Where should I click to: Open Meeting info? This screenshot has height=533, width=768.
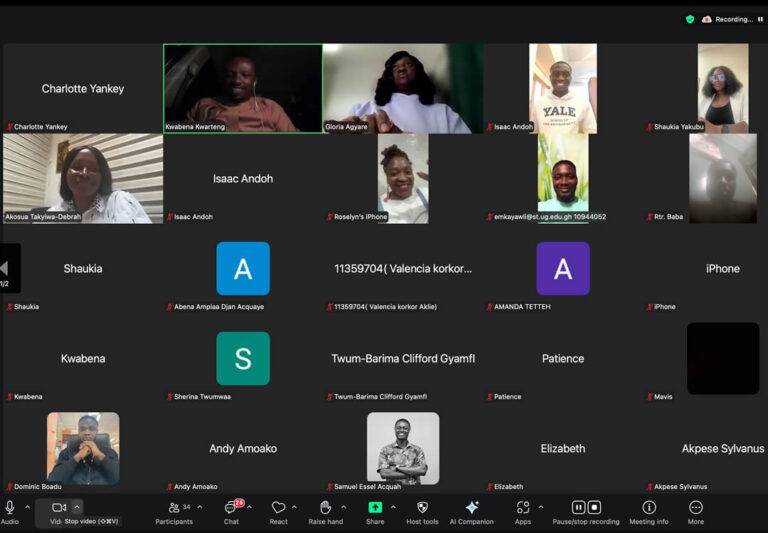coord(649,508)
